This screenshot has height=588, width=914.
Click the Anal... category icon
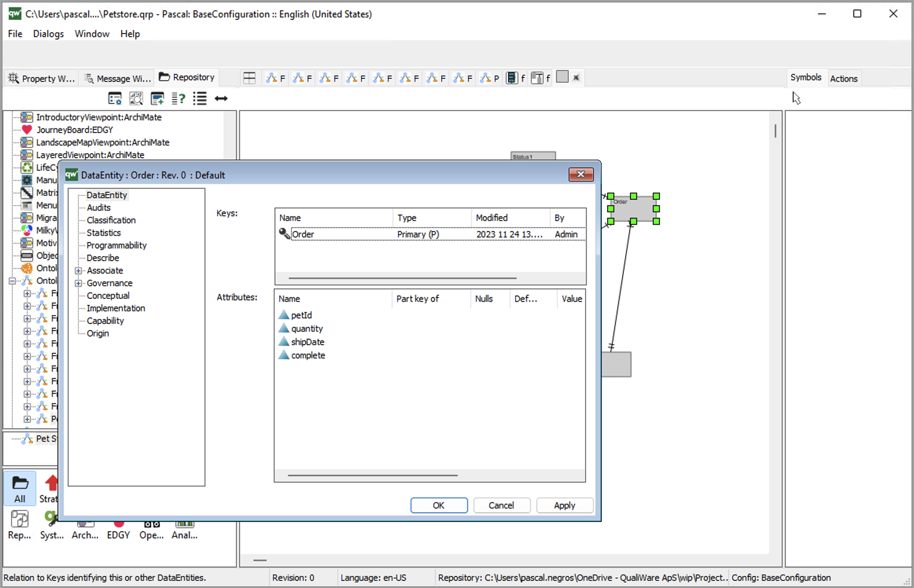coord(184,530)
